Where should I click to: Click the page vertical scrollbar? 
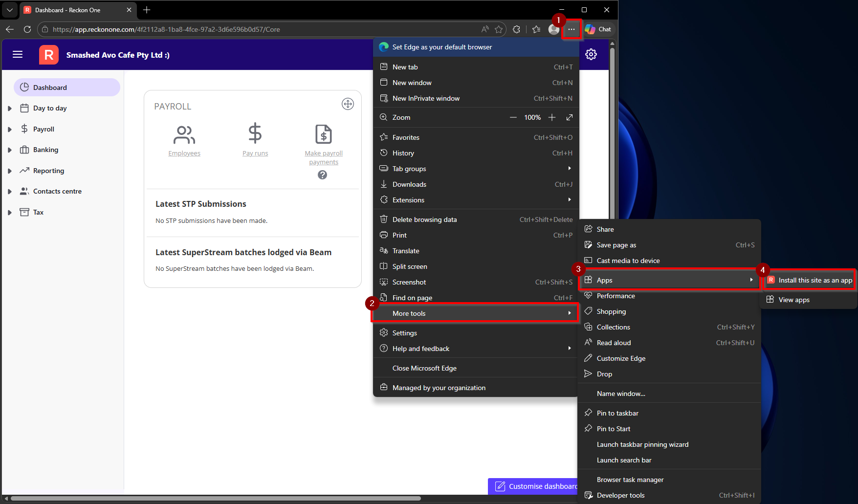click(x=612, y=132)
